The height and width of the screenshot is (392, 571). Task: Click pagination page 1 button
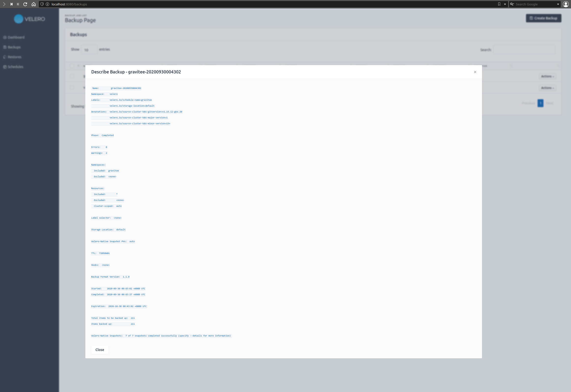541,103
